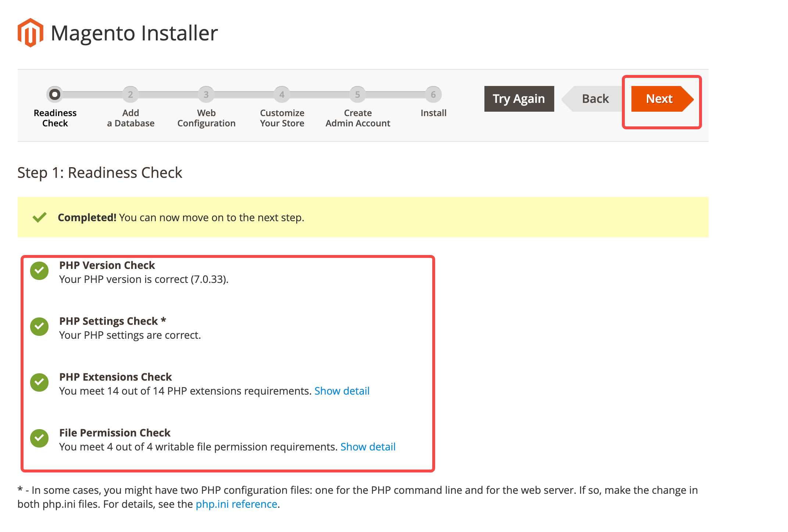The width and height of the screenshot is (788, 532).
Task: Click the PHP Version Check heading
Action: click(x=107, y=265)
